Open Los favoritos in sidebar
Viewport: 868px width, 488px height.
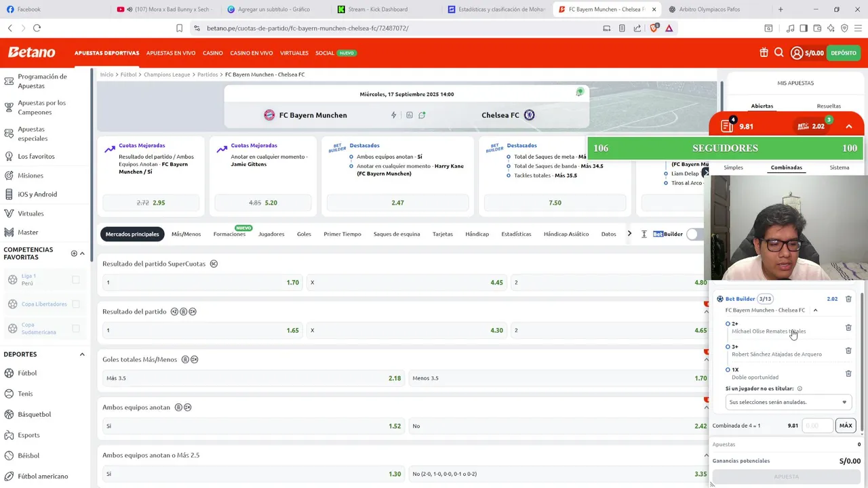[36, 157]
